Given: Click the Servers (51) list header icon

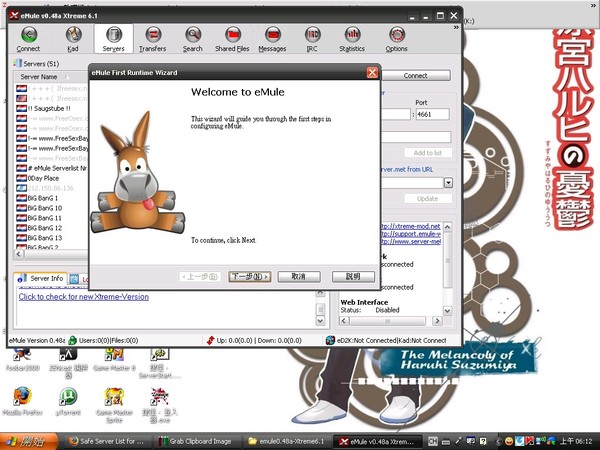Looking at the screenshot, I should pyautogui.click(x=17, y=63).
